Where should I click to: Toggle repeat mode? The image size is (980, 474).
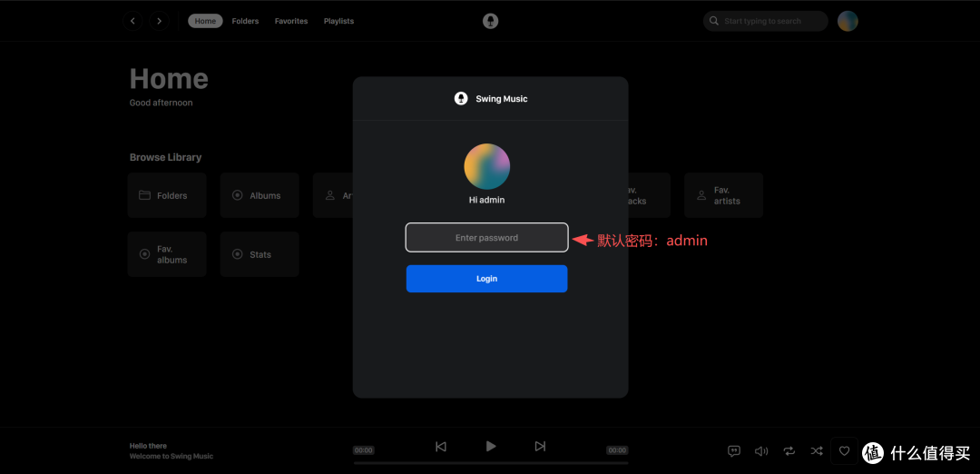tap(789, 451)
